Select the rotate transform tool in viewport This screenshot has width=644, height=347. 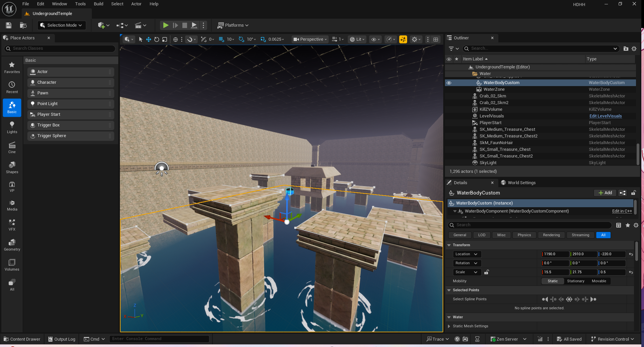pos(157,39)
